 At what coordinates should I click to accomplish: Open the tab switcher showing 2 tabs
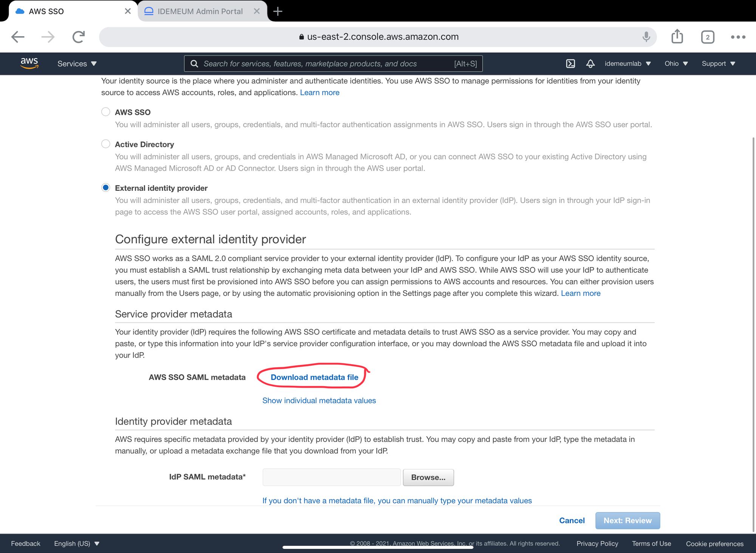708,37
